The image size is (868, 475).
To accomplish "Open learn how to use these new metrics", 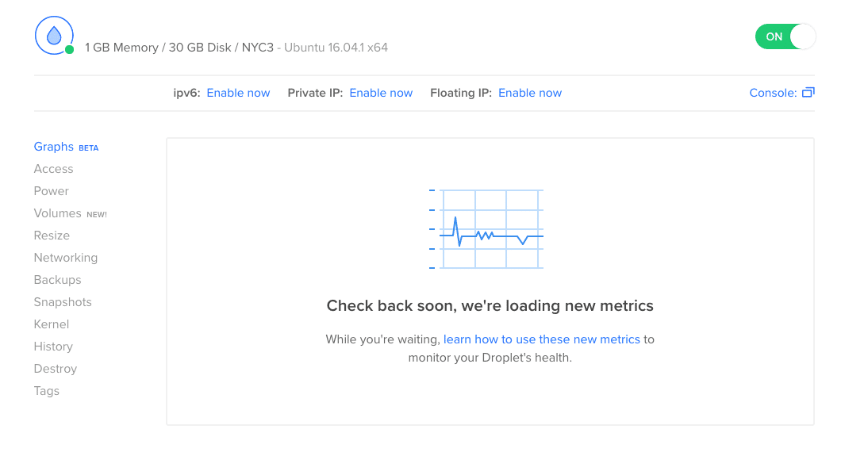I will coord(541,339).
